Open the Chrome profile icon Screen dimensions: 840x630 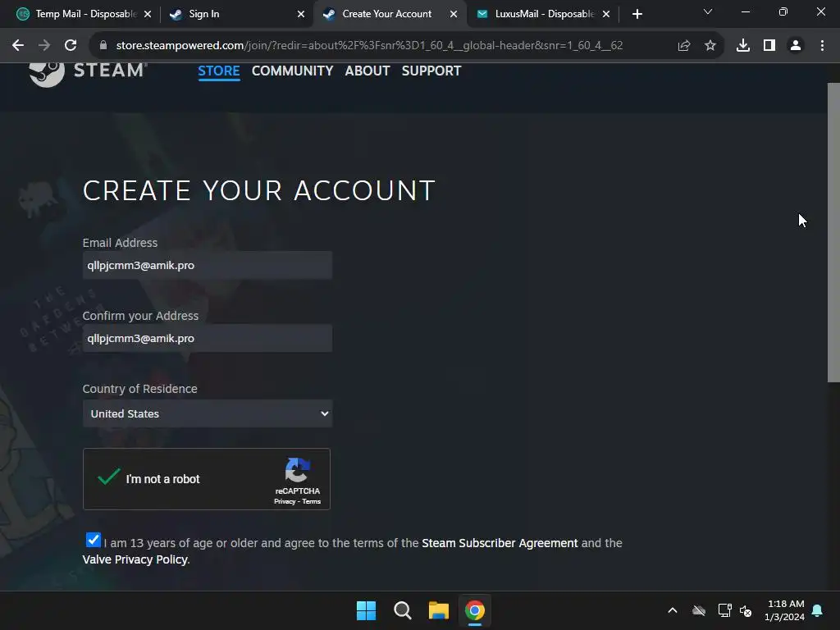click(796, 46)
